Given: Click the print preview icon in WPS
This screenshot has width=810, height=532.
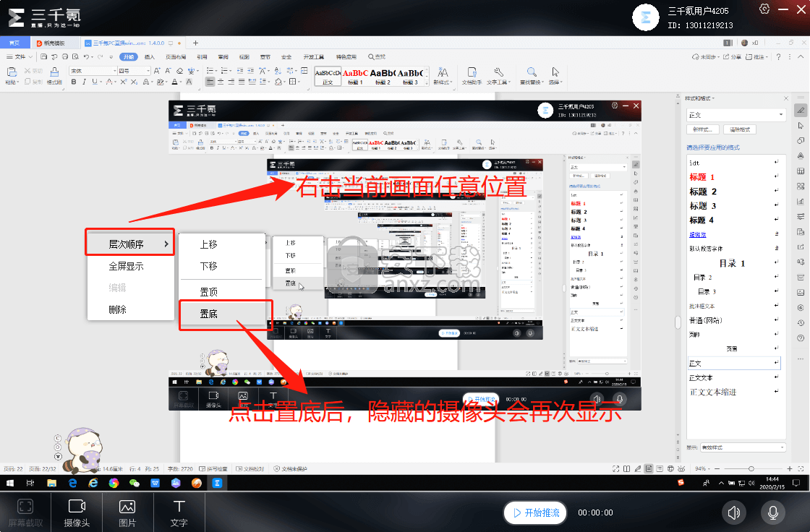Looking at the screenshot, I should (x=75, y=57).
